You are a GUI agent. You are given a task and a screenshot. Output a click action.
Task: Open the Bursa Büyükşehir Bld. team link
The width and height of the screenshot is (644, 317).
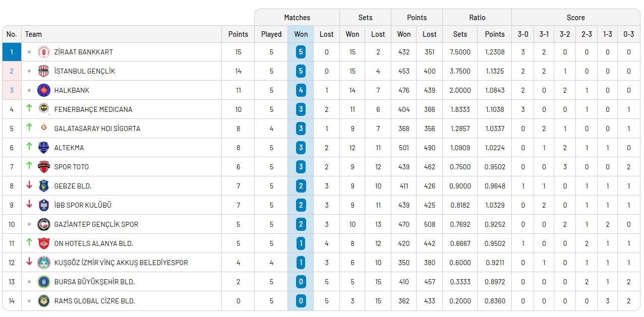pyautogui.click(x=94, y=282)
